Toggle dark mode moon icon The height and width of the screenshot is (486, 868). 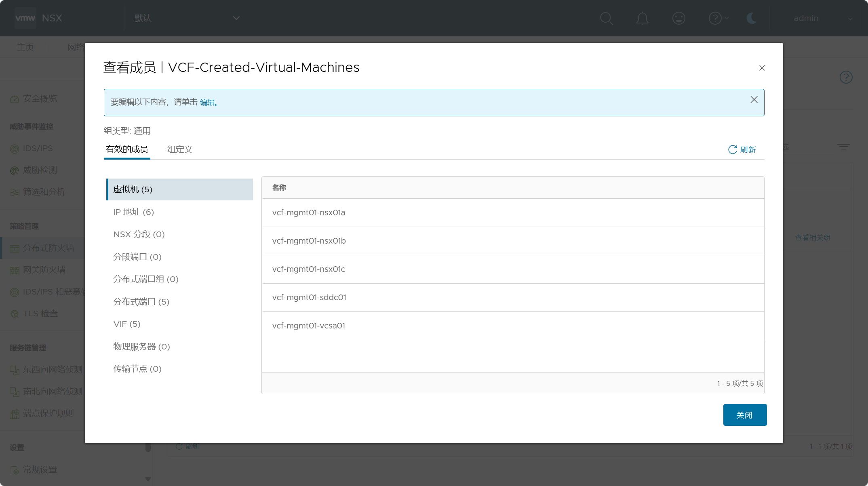point(751,18)
